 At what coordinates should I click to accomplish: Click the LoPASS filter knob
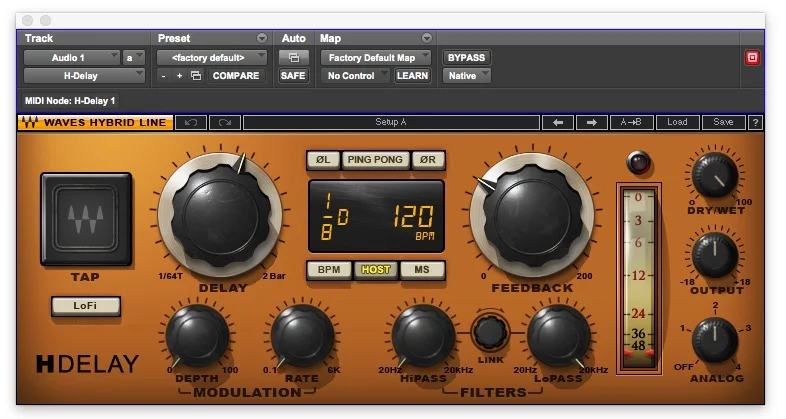pos(558,336)
